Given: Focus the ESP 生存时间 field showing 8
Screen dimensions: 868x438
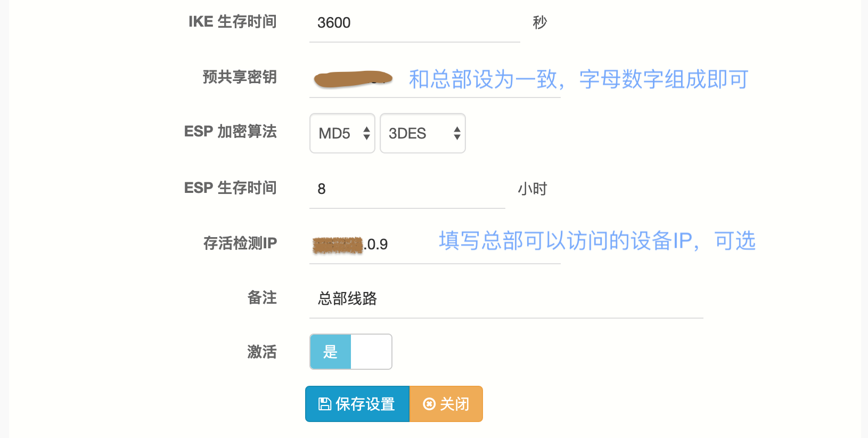Looking at the screenshot, I should tap(406, 189).
